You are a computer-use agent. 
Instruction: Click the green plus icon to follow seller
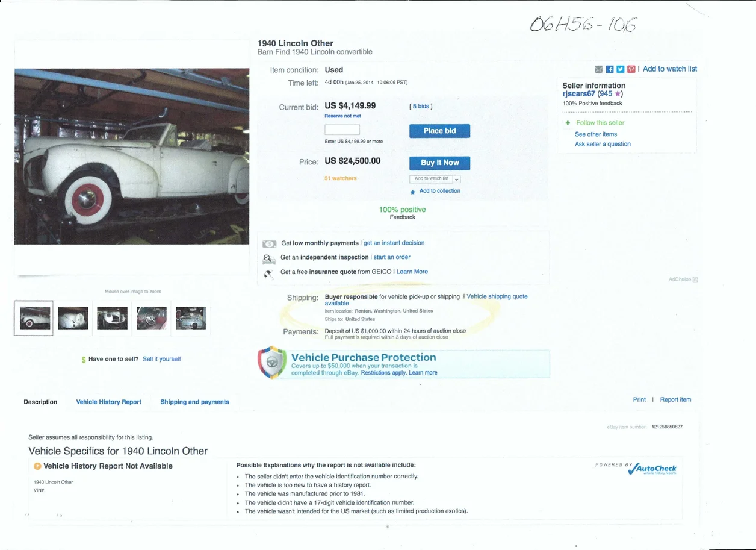click(568, 123)
